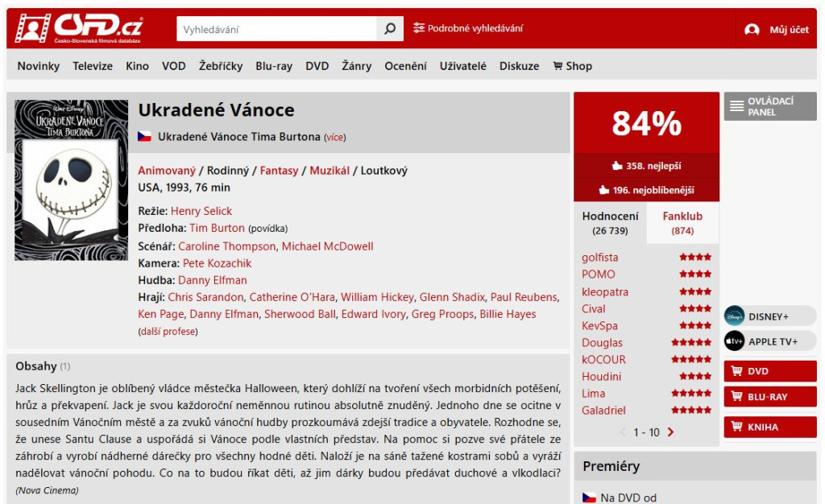Open the Diskuze menu

point(520,66)
